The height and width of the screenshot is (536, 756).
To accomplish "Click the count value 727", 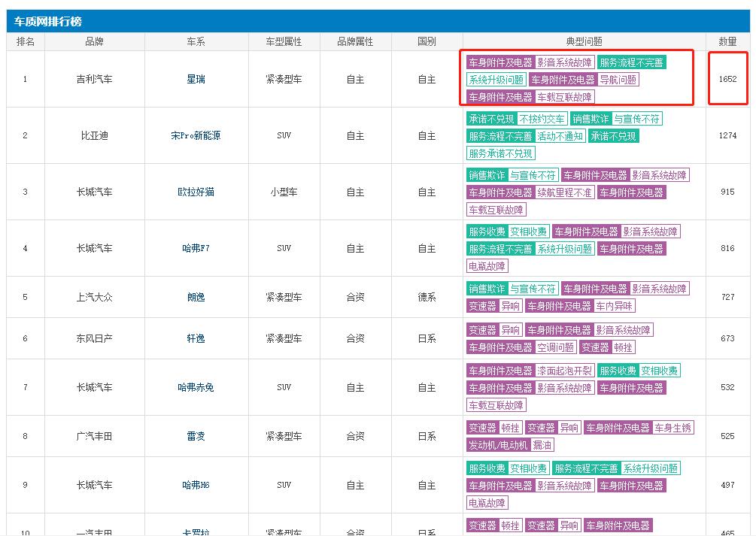I will coord(727,297).
